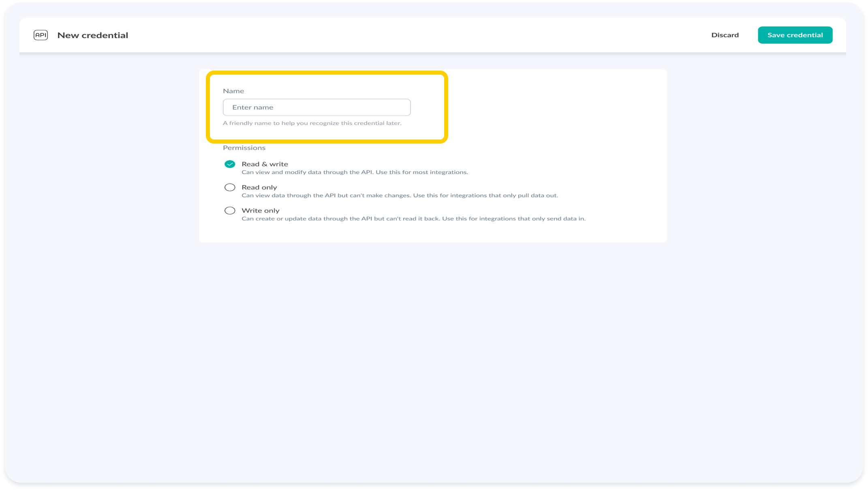Click the 'can't make changes' description text

(400, 196)
